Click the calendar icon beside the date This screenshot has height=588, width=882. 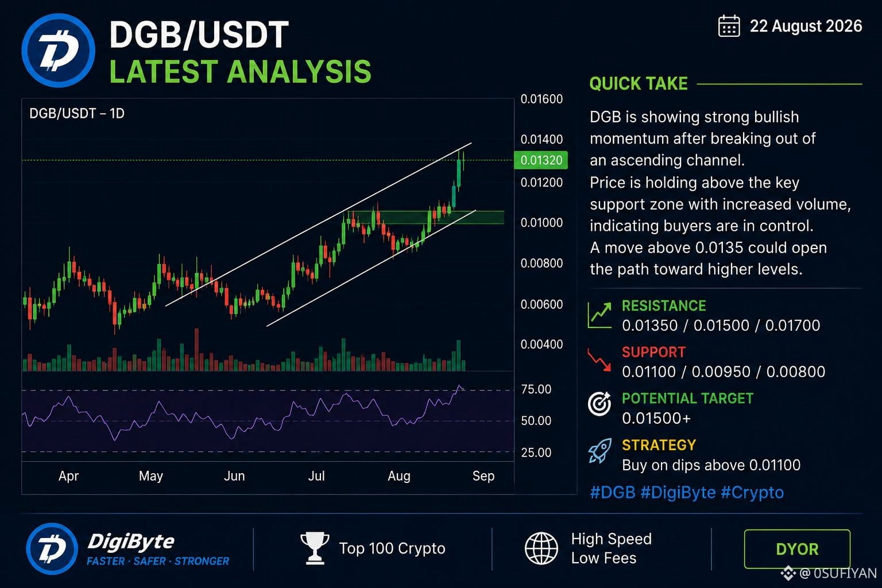click(x=729, y=26)
